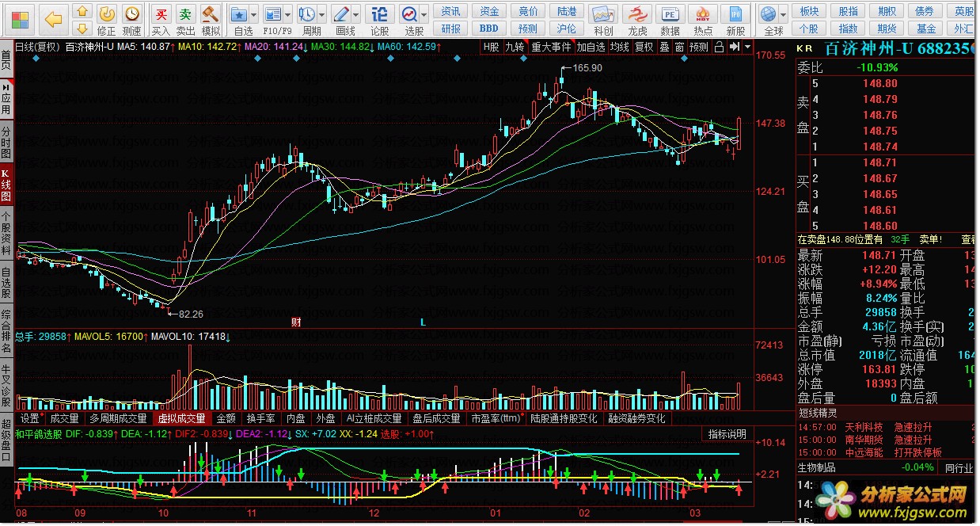
Task: Go back with the yellow left arrow
Action: [54, 19]
